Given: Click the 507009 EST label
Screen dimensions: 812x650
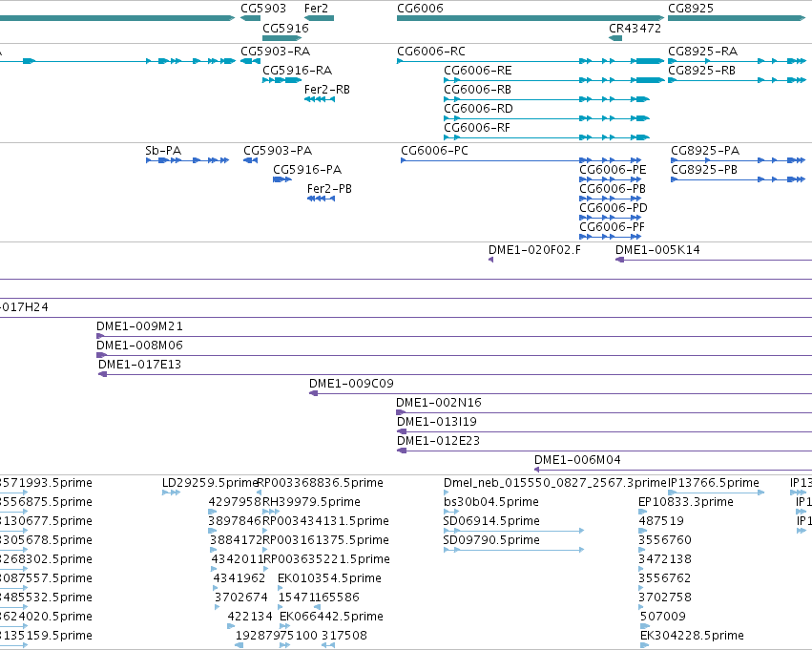Looking at the screenshot, I should click(x=663, y=617).
